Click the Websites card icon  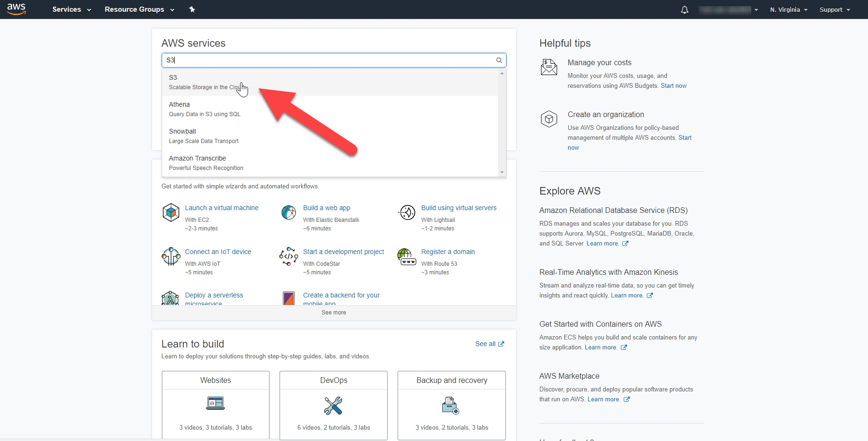pos(215,403)
